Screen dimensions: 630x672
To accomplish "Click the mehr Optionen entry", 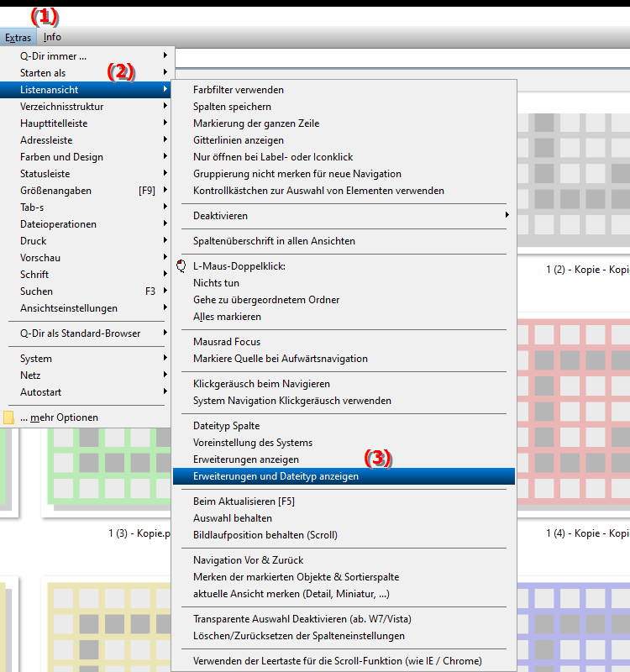I will (x=86, y=417).
